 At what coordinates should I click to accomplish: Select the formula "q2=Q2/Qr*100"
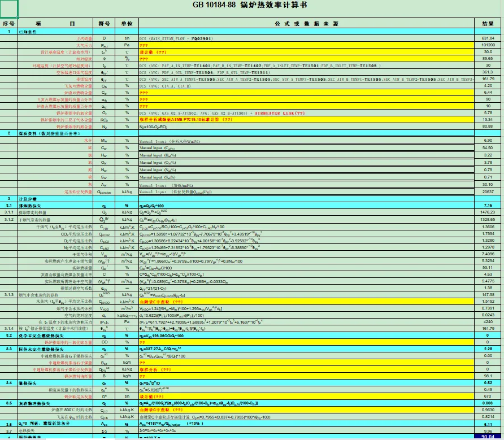point(306,206)
